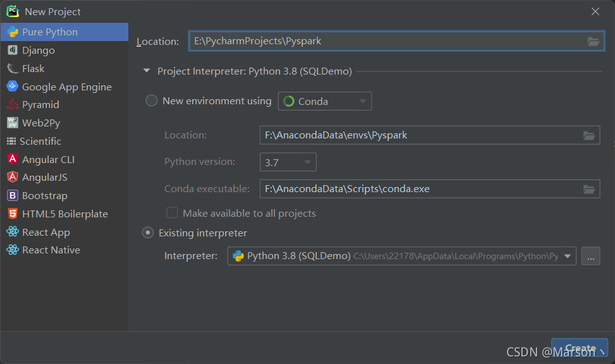Select Google App Engine project type
Viewport: 615px width, 364px height.
pyautogui.click(x=64, y=87)
